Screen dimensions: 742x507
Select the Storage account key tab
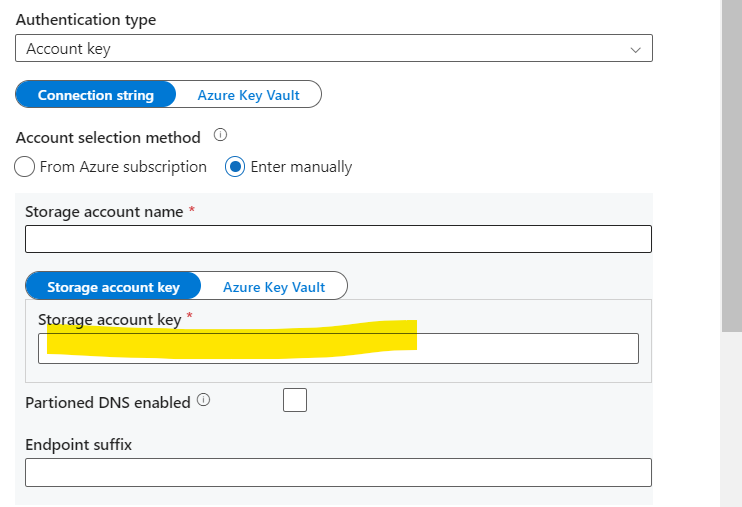tap(113, 286)
